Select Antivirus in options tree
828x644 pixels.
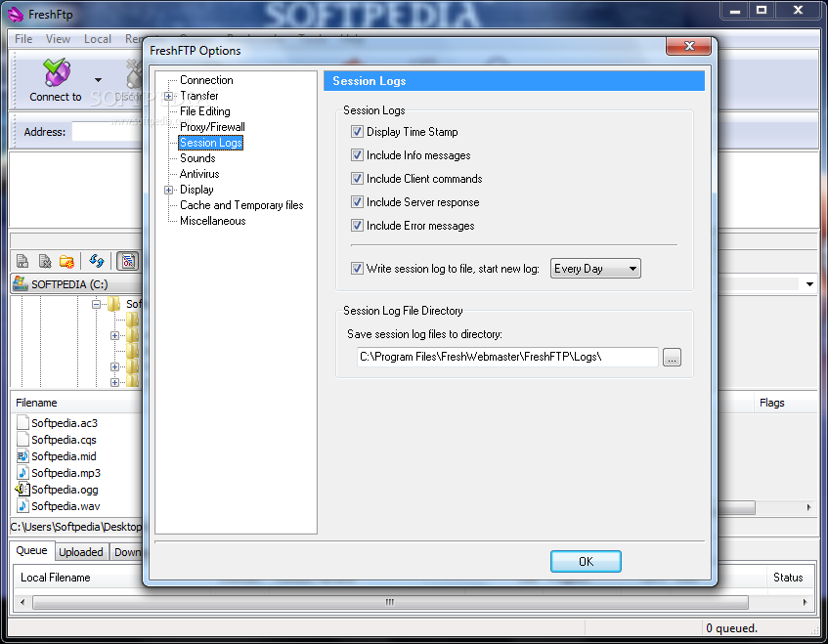click(x=199, y=174)
